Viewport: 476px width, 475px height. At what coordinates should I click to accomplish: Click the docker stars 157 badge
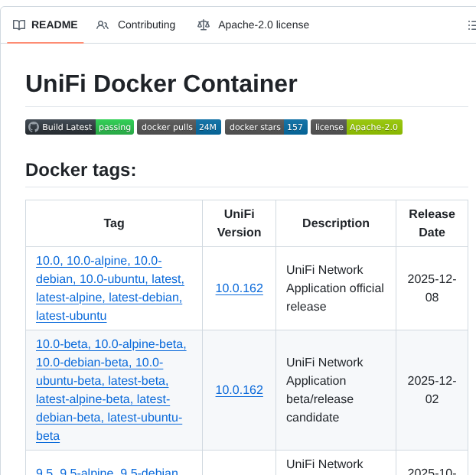point(266,127)
